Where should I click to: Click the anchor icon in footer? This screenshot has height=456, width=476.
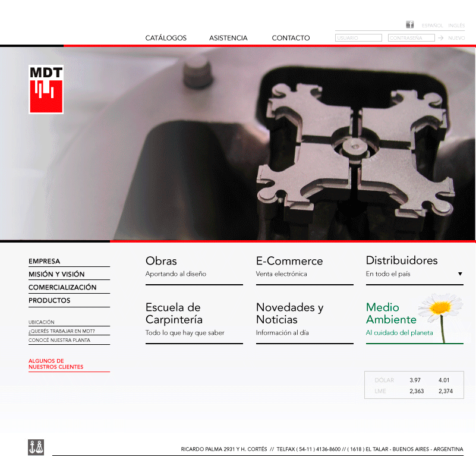tap(36, 447)
